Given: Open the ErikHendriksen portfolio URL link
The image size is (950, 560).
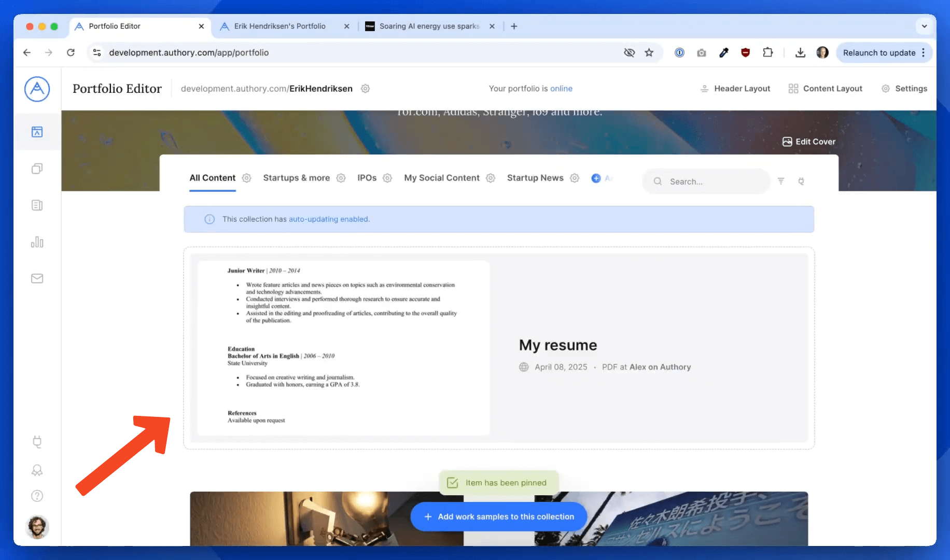Looking at the screenshot, I should coord(267,89).
